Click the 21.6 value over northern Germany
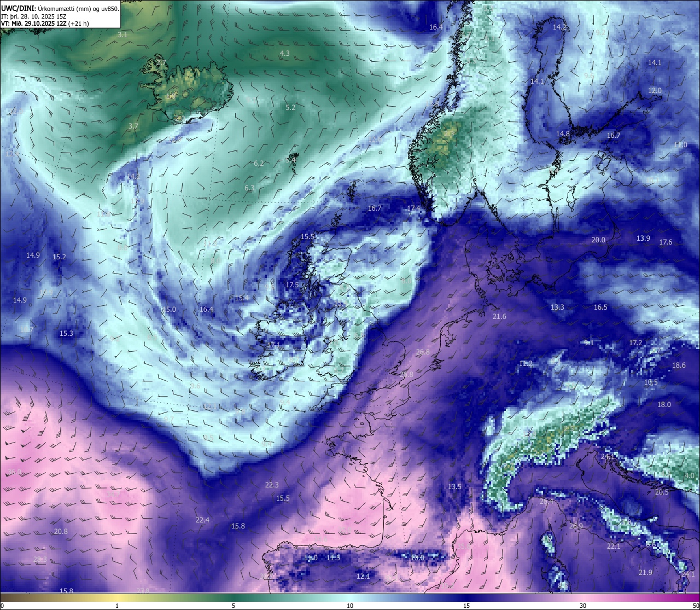 coord(499,316)
